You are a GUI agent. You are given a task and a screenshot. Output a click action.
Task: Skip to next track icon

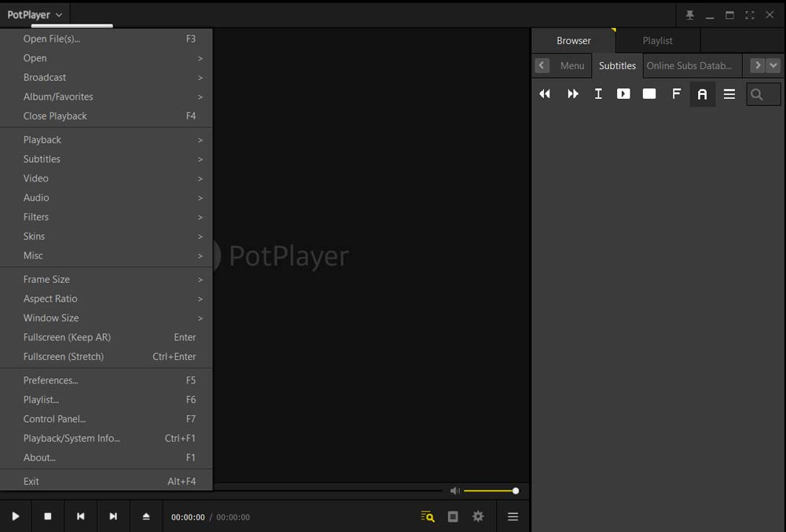(x=113, y=516)
